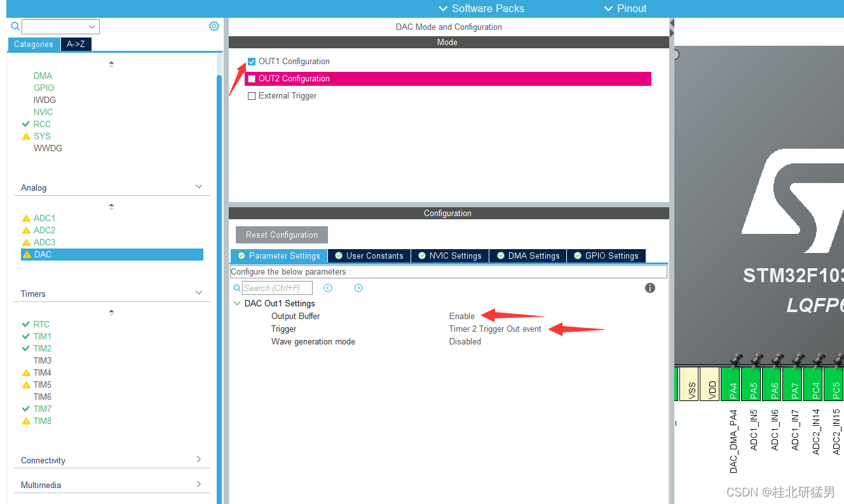Open the GPIO Settings tab
The height and width of the screenshot is (504, 844).
pyautogui.click(x=606, y=255)
